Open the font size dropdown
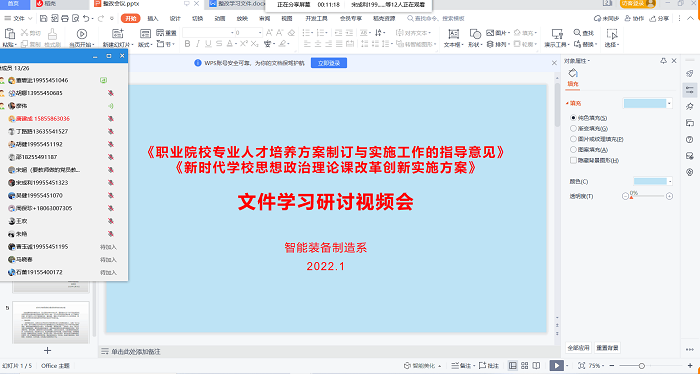 tap(260, 33)
